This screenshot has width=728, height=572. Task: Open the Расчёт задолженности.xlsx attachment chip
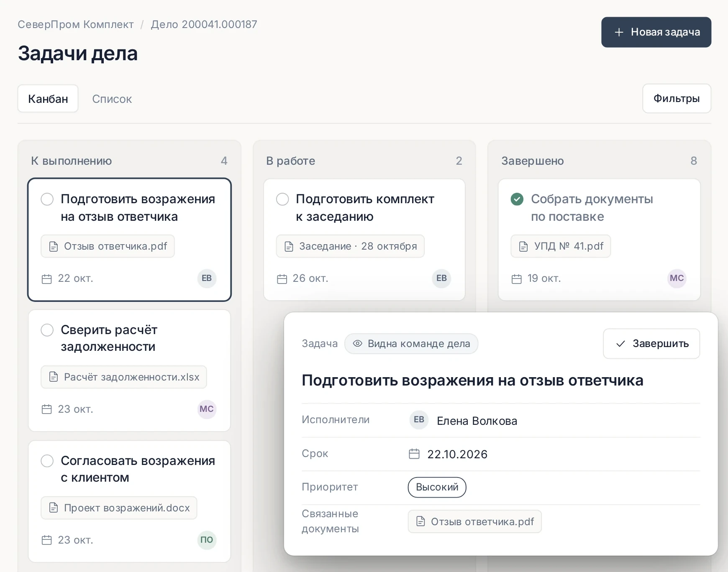pyautogui.click(x=124, y=377)
